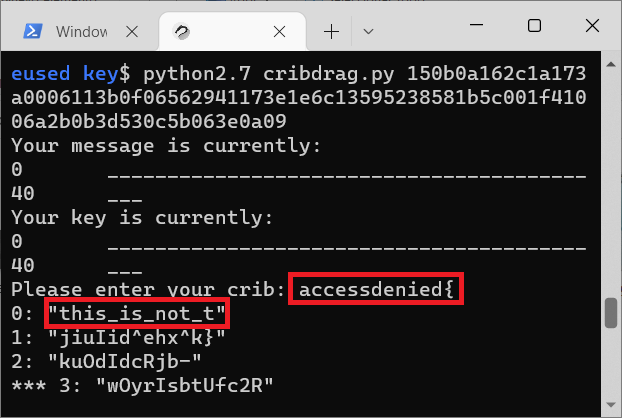The width and height of the screenshot is (622, 418).
Task: Click the result line "jiuIid^ehx^k}"
Action: (x=137, y=338)
